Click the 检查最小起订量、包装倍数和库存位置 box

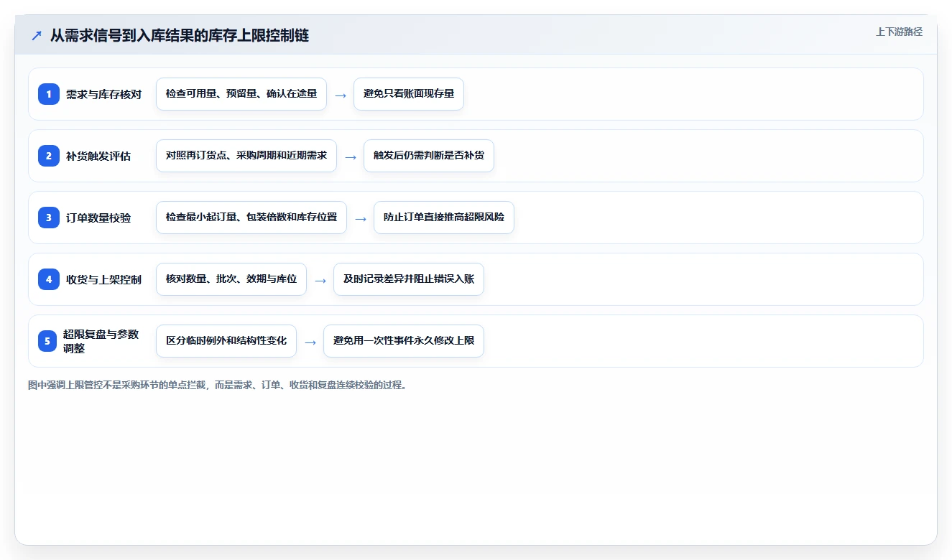251,218
